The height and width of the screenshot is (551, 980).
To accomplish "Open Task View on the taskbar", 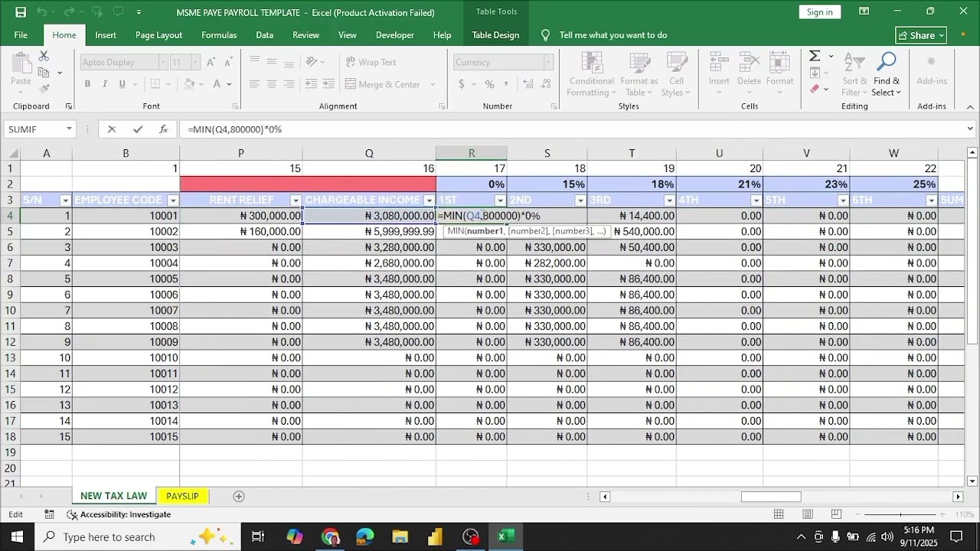I will (x=258, y=536).
